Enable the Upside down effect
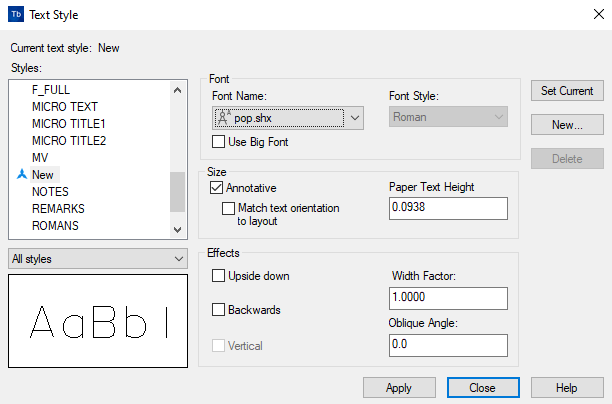This screenshot has width=612, height=404. coord(219,275)
